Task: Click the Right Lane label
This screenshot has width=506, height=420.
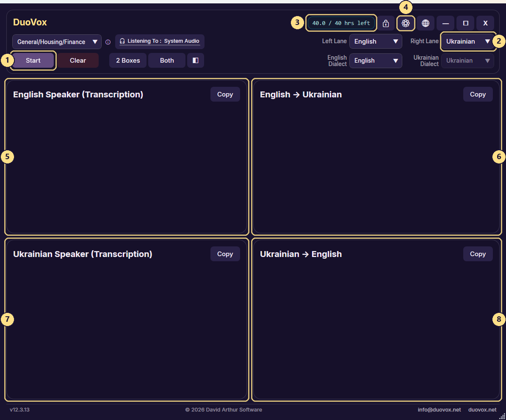Action: (424, 41)
